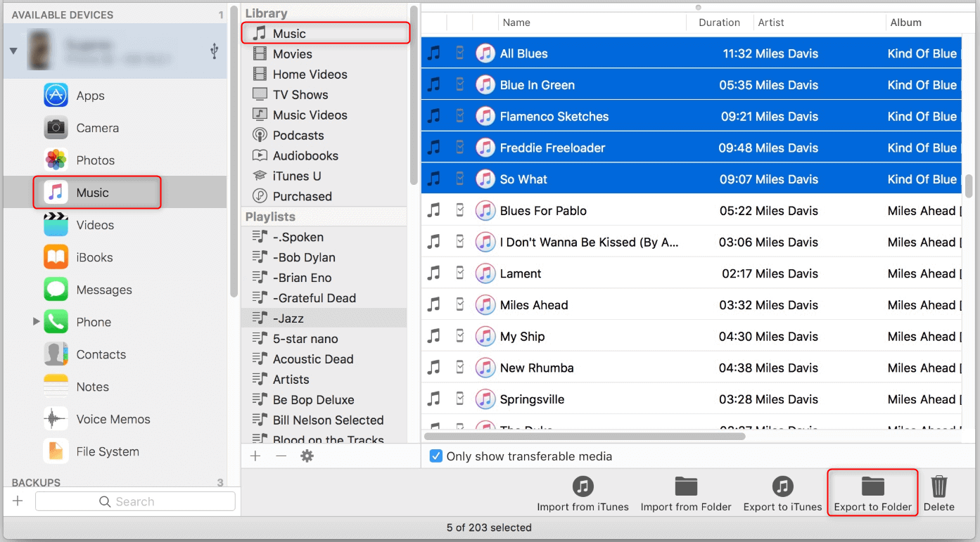Open the playlist settings gear icon
The image size is (980, 542).
(x=307, y=456)
